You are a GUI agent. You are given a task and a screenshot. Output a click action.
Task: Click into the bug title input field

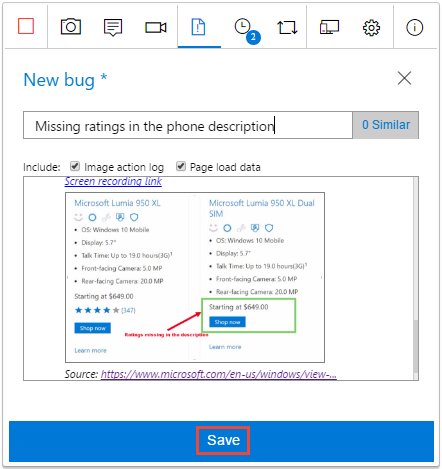[188, 125]
